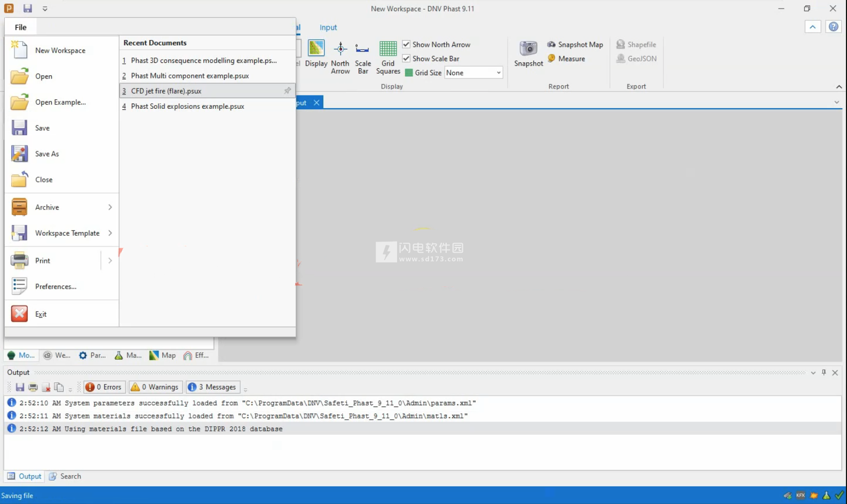This screenshot has height=504, width=847.
Task: Open the Help question mark icon
Action: point(833,27)
